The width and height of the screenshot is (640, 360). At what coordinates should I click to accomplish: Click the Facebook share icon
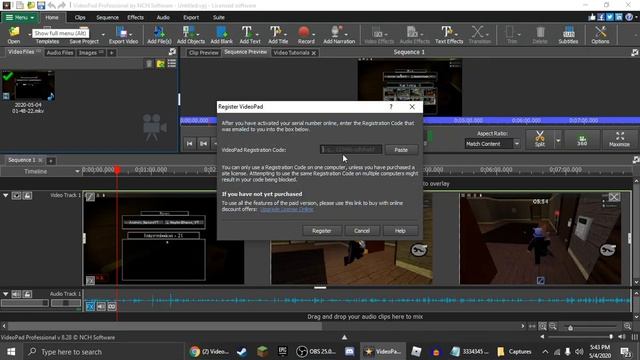[x=601, y=17]
